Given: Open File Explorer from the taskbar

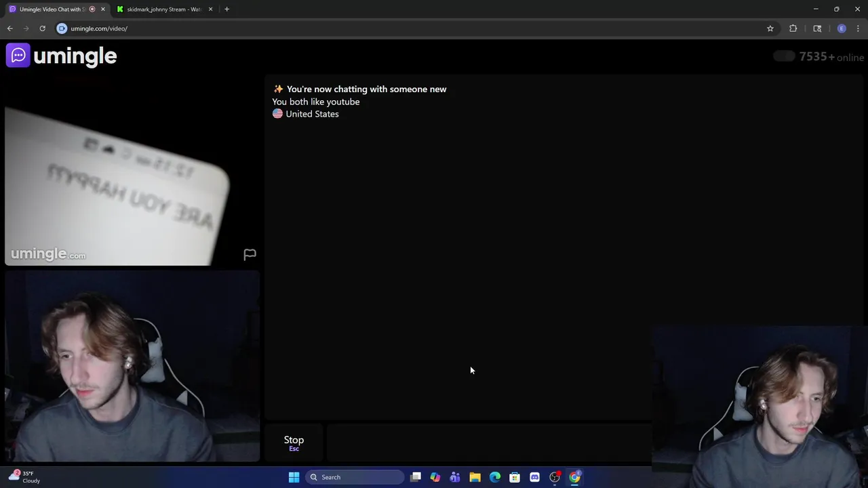Looking at the screenshot, I should [475, 477].
